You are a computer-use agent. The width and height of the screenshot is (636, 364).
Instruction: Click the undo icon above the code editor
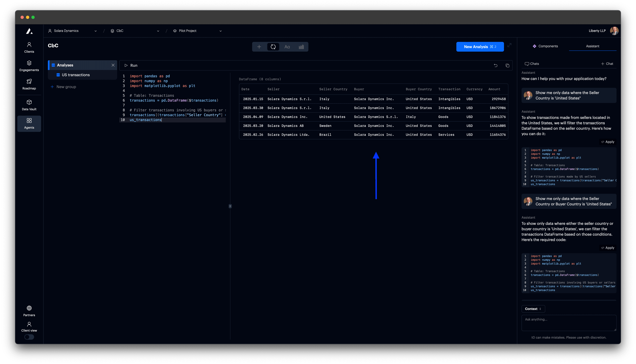point(496,65)
